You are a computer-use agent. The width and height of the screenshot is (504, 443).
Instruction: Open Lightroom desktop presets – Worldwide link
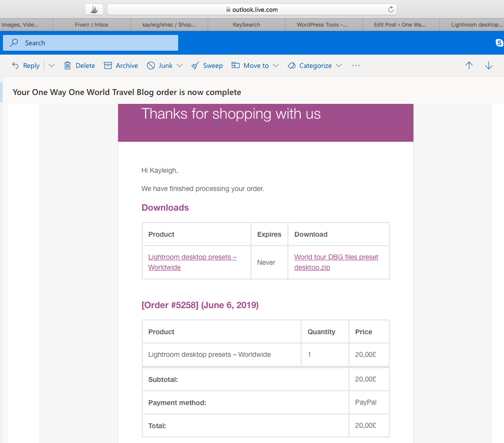[x=192, y=262]
